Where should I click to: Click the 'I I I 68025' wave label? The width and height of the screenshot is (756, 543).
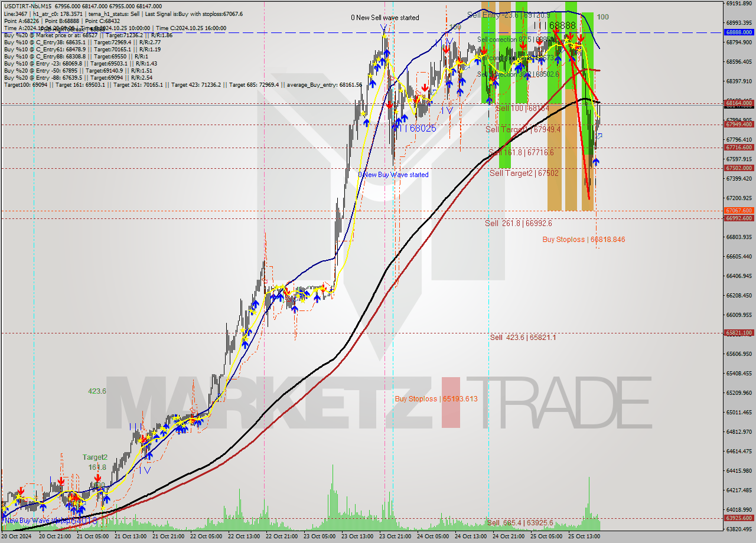[x=415, y=127]
